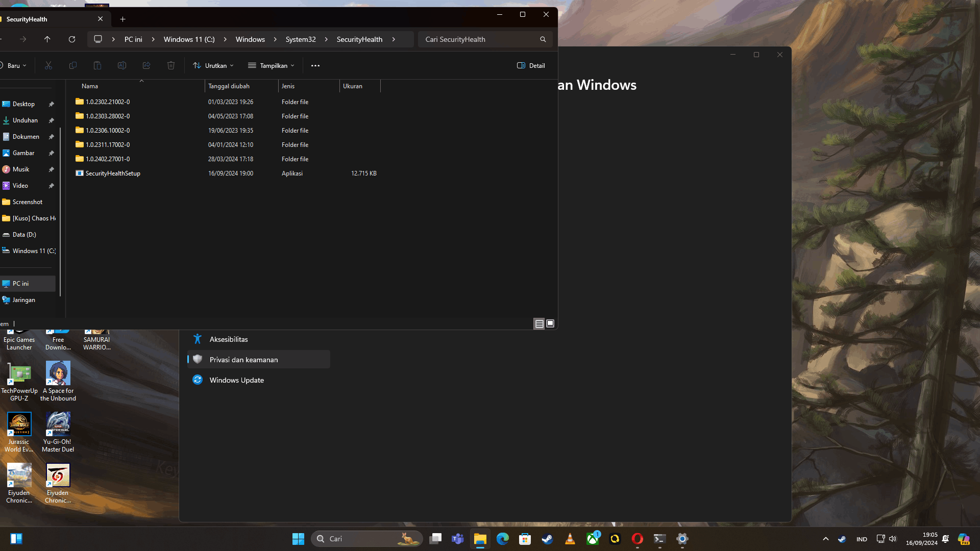The height and width of the screenshot is (551, 980).
Task: Click the Delete trash icon in toolbar
Action: point(171,65)
